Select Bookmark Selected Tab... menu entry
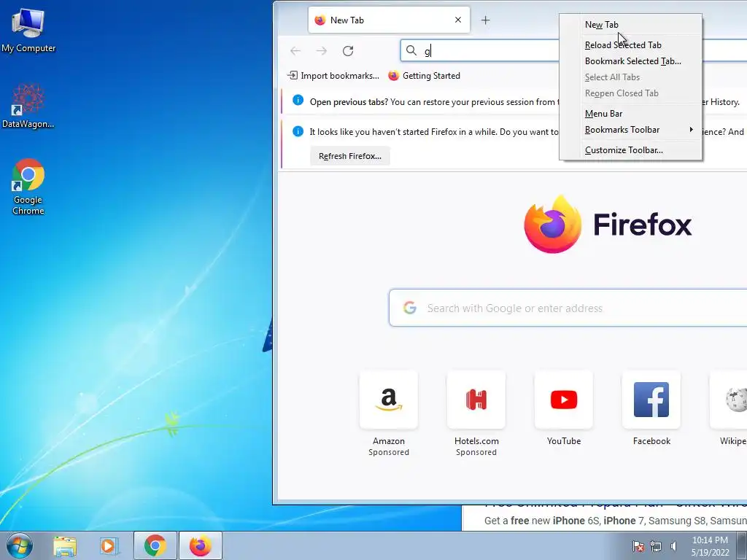This screenshot has height=560, width=747. tap(630, 61)
